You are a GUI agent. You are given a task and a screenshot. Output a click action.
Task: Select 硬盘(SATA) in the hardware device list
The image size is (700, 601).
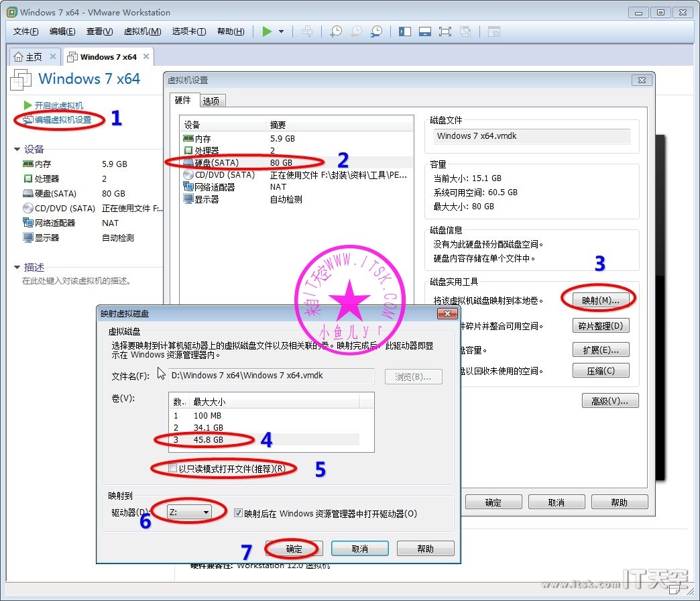[x=216, y=162]
